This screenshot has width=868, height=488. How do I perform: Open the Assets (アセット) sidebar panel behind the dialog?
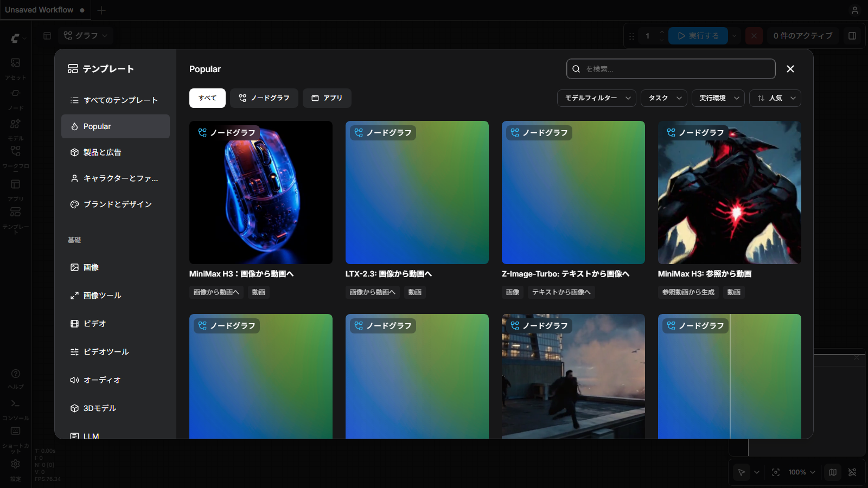(x=16, y=63)
